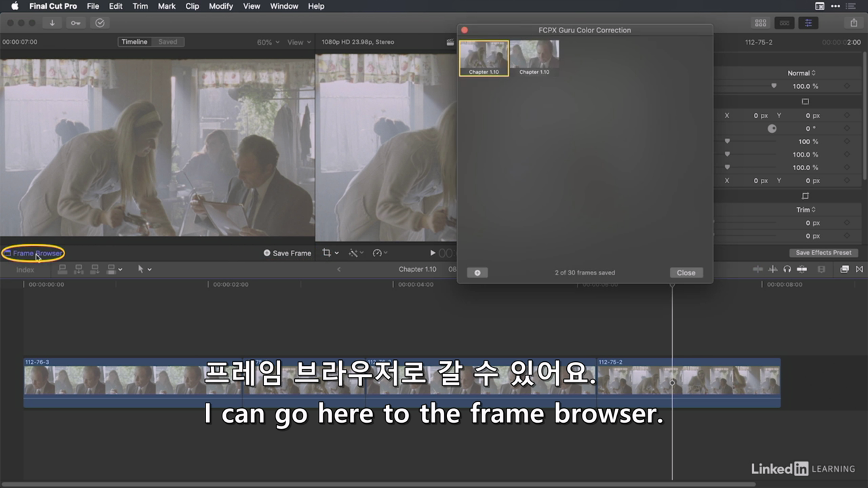Toggle solo headphones icon

[787, 269]
